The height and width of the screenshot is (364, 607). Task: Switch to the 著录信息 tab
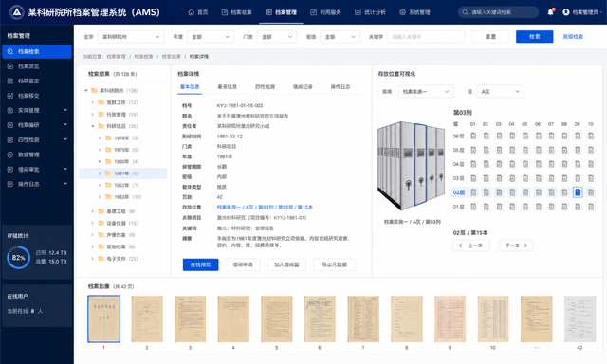tap(228, 87)
